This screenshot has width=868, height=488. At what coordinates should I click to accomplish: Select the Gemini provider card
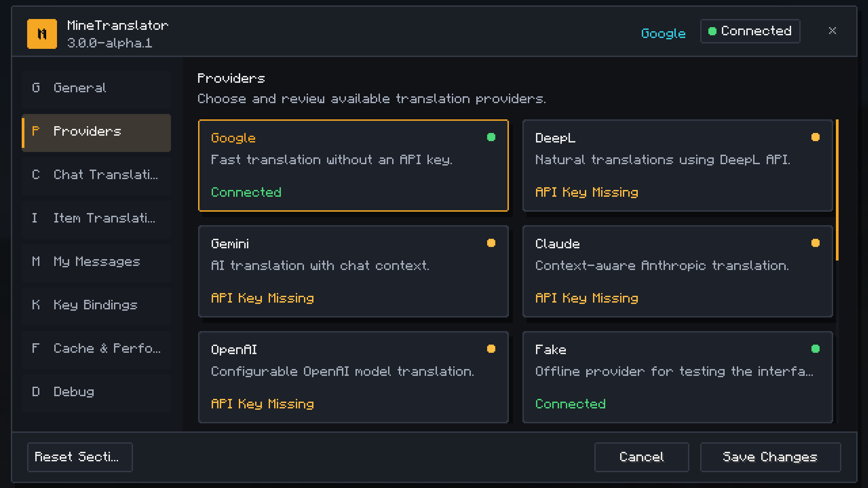click(353, 271)
